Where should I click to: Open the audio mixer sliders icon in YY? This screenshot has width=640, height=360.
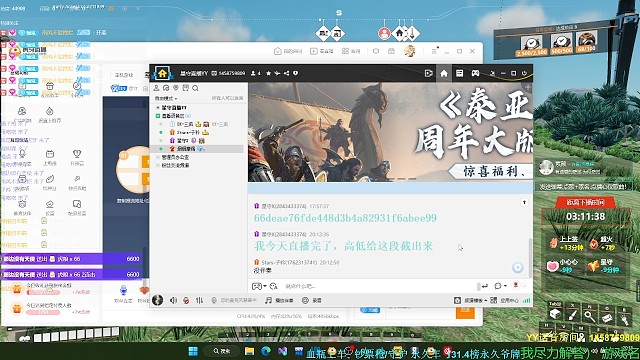[x=199, y=300]
